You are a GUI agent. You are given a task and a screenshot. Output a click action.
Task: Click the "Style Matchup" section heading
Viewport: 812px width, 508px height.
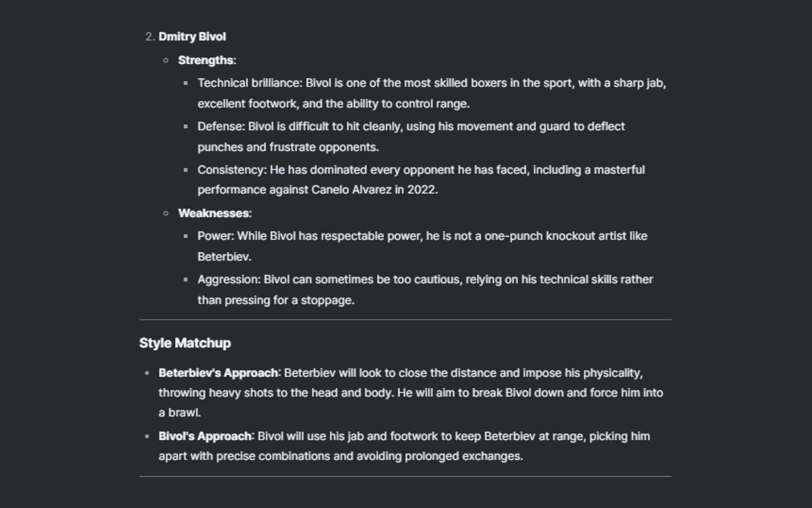point(185,343)
